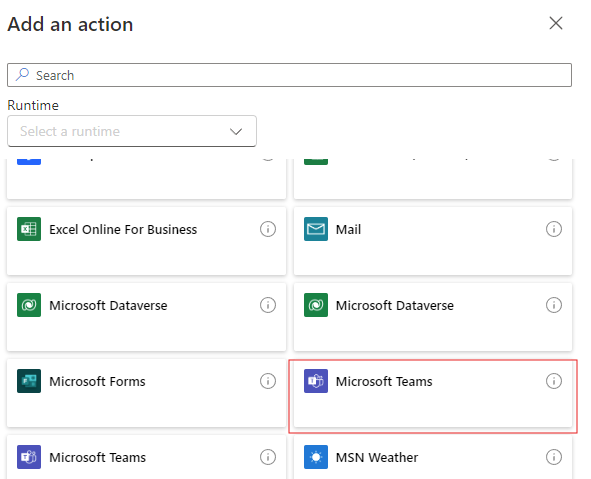Viewport: 591px width, 479px height.
Task: Click the Teams icon beside MSN Weather
Action: (29, 457)
